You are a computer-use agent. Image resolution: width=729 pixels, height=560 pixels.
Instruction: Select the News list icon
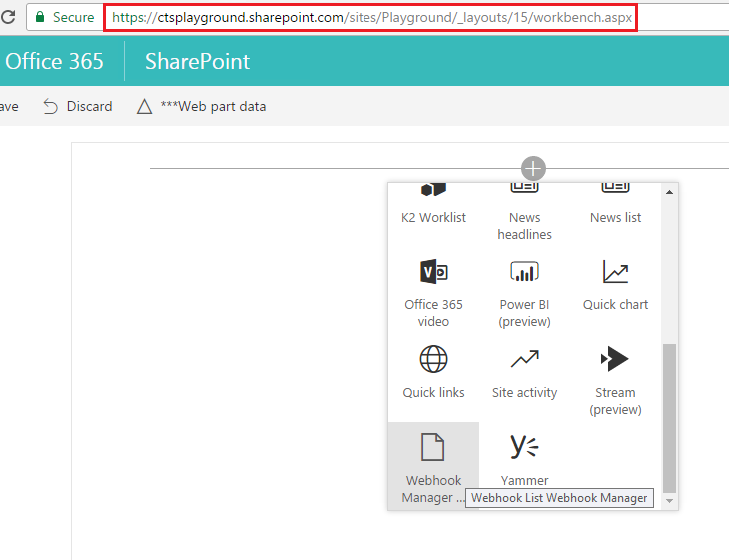coord(615,188)
